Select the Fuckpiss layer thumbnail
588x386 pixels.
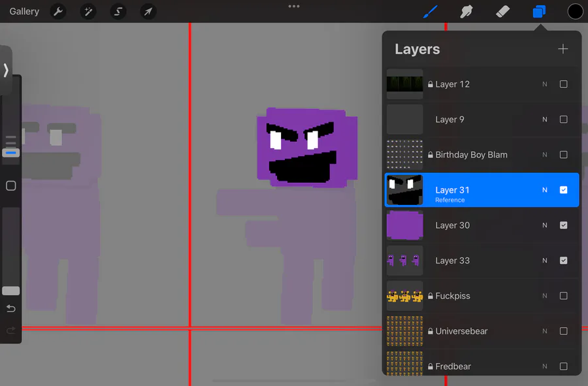pyautogui.click(x=404, y=296)
